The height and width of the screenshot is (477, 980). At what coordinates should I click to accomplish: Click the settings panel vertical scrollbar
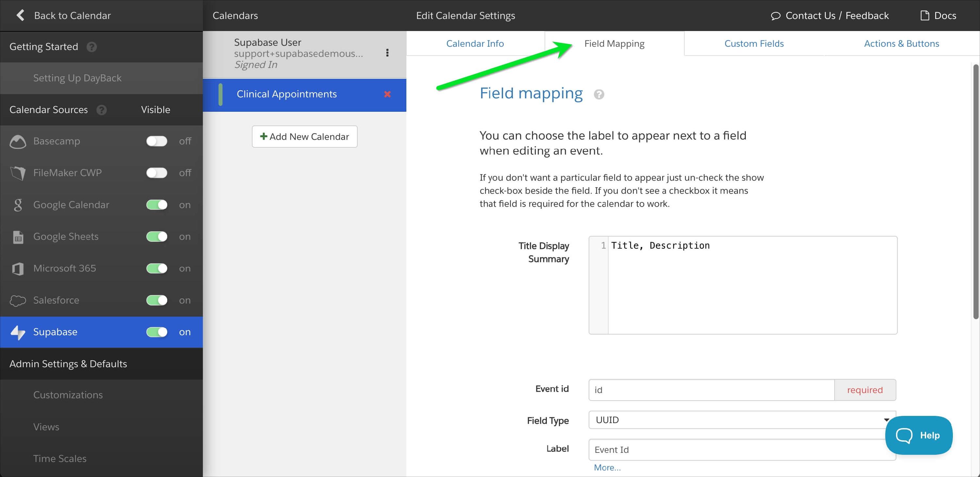point(975,192)
